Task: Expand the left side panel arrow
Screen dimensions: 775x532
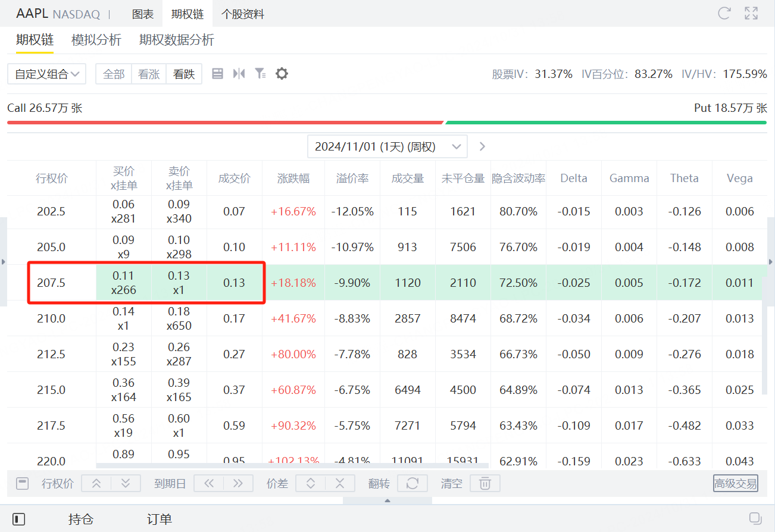Action: 3,262
